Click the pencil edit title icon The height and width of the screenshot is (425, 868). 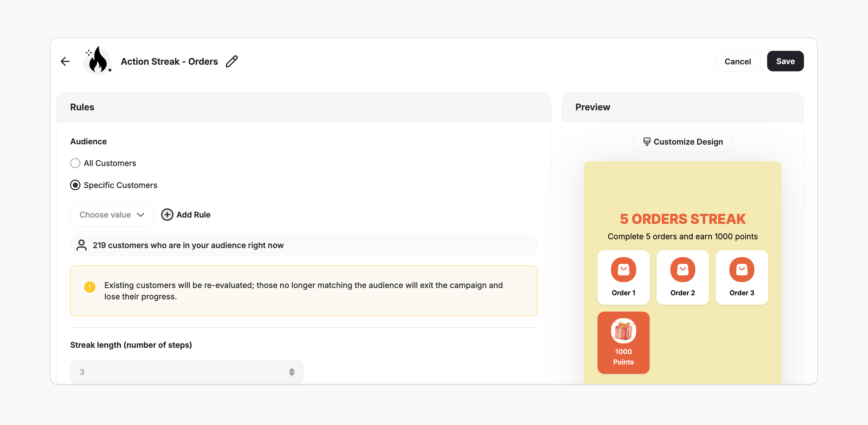(232, 61)
